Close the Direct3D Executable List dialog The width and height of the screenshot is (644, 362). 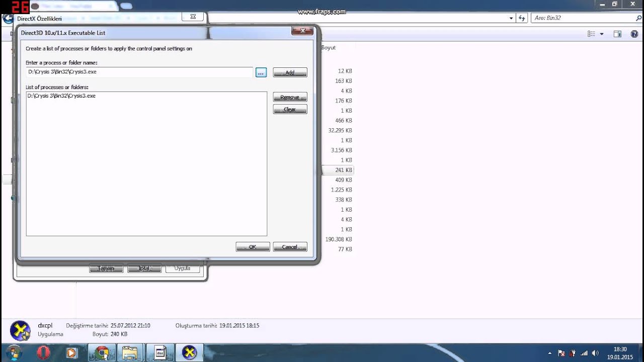click(x=303, y=31)
